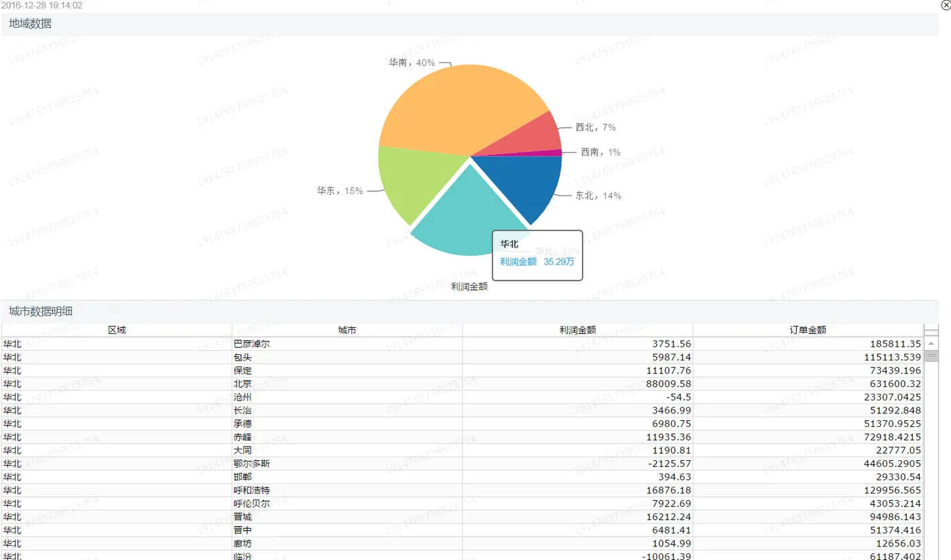951x560 pixels.
Task: Select the 大同 city cell
Action: point(347,450)
